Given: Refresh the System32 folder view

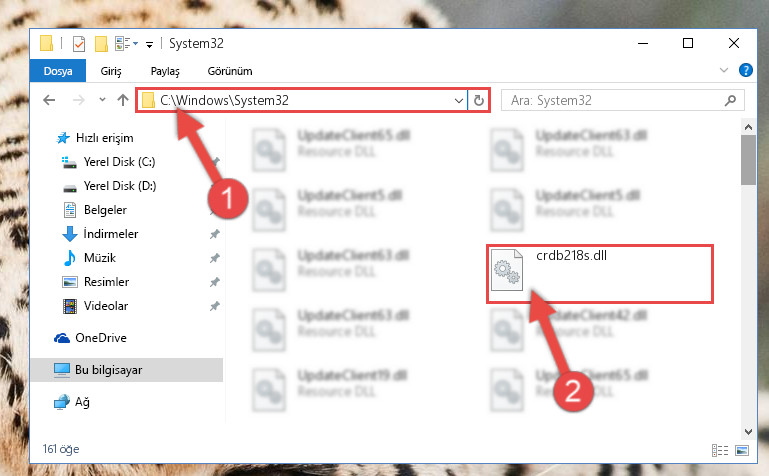Looking at the screenshot, I should (479, 100).
